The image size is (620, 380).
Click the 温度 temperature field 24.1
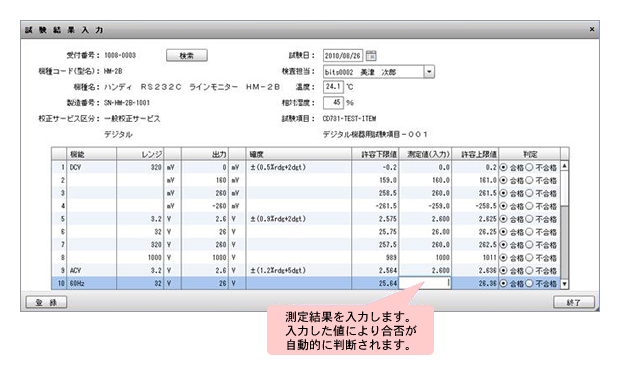click(x=333, y=87)
